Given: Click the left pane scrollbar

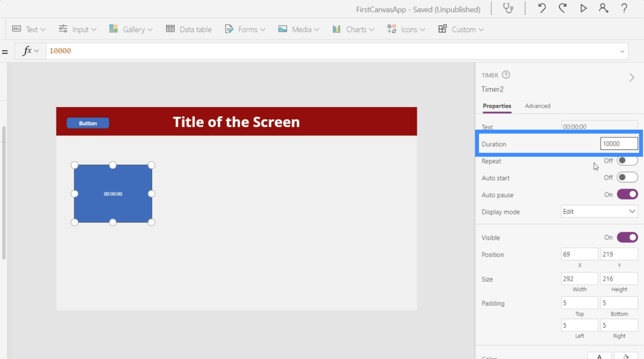Looking at the screenshot, I should click(x=4, y=193).
